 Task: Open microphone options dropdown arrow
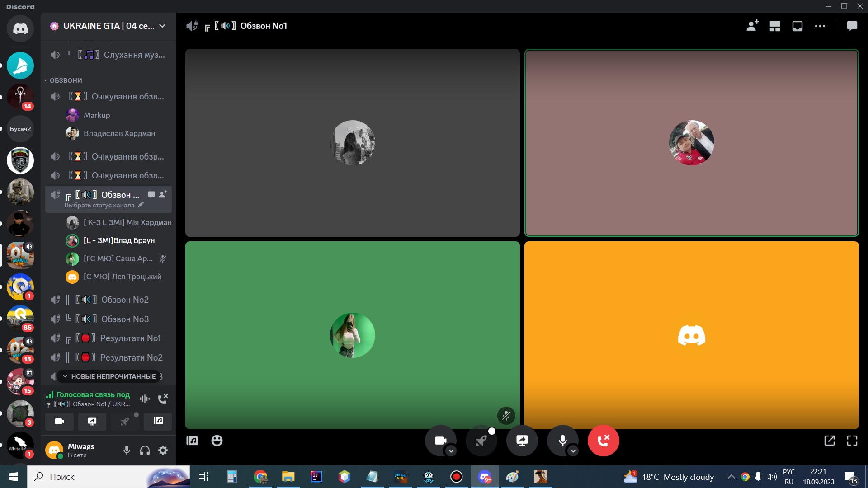tap(573, 451)
